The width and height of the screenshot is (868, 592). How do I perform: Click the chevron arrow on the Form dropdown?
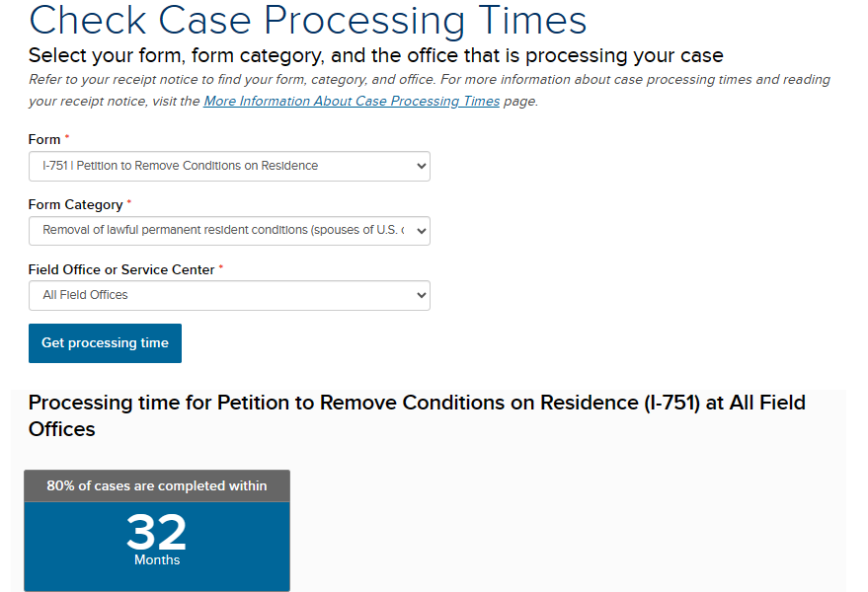click(422, 166)
